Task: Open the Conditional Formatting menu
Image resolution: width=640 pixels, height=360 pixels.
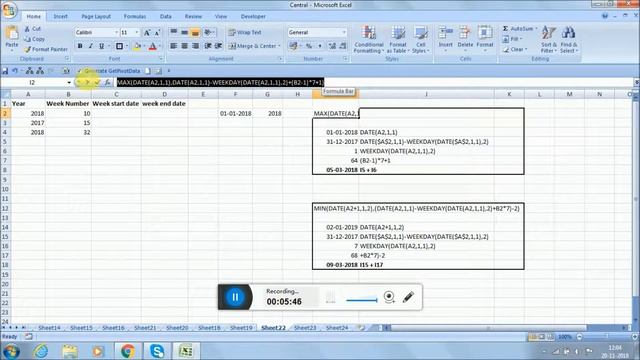Action: pyautogui.click(x=369, y=39)
